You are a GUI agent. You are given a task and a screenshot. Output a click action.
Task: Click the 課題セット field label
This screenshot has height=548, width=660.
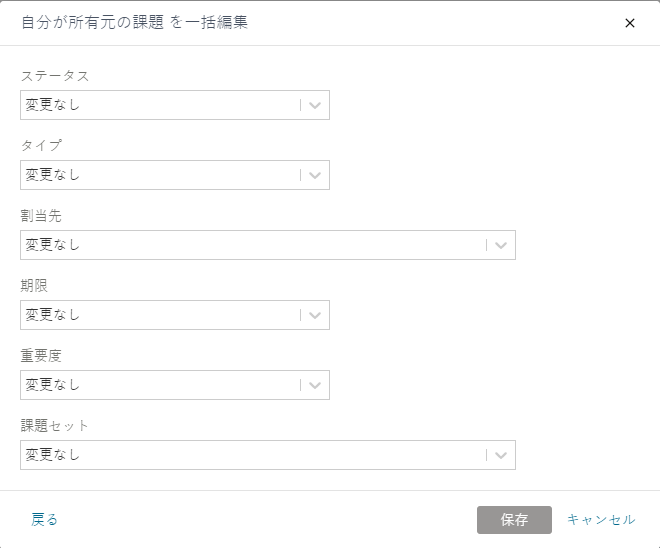pos(54,426)
